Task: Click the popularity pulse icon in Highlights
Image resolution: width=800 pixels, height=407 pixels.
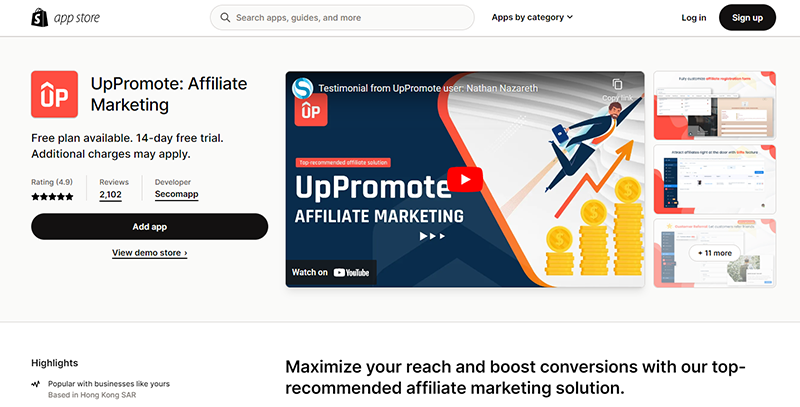Action: tap(36, 384)
